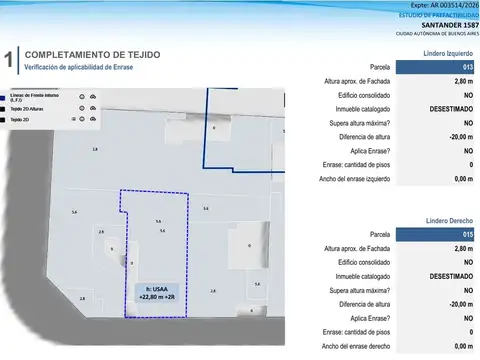Click 'CIUDAD AUTÓNOMA DE BUENOS AIRES' text
The width and height of the screenshot is (480, 360).
pos(437,34)
